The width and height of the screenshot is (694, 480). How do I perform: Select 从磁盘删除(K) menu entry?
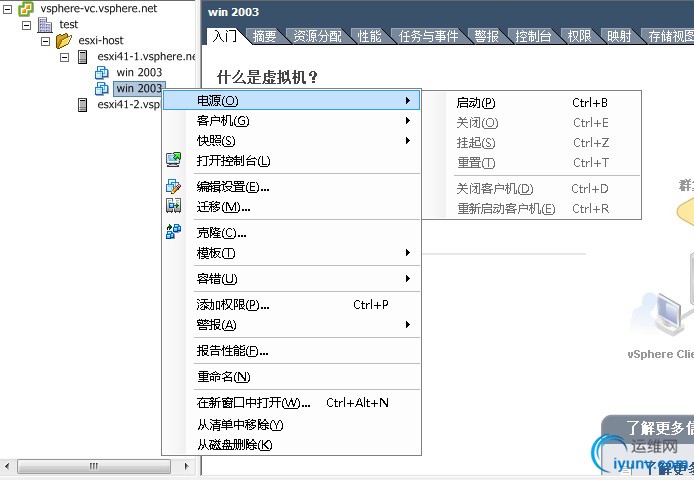292,444
